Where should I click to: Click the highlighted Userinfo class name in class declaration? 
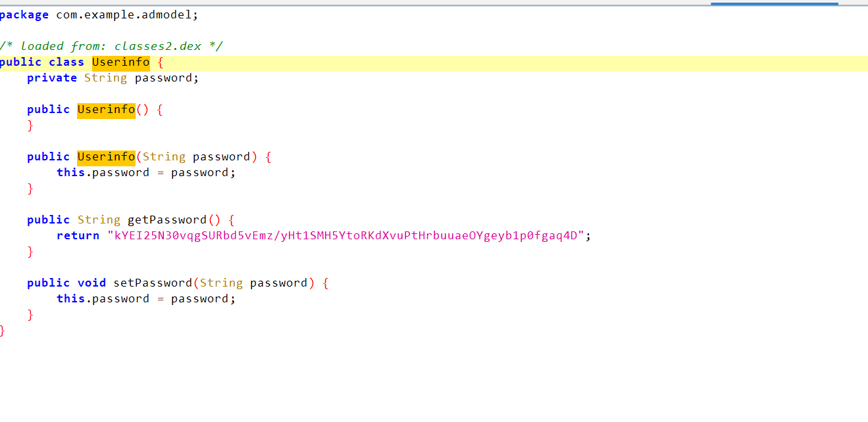click(x=120, y=62)
